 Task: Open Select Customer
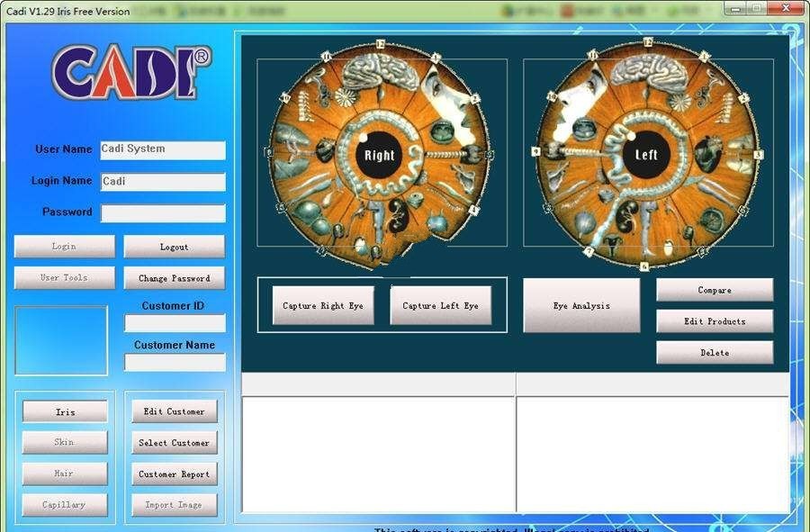(175, 443)
